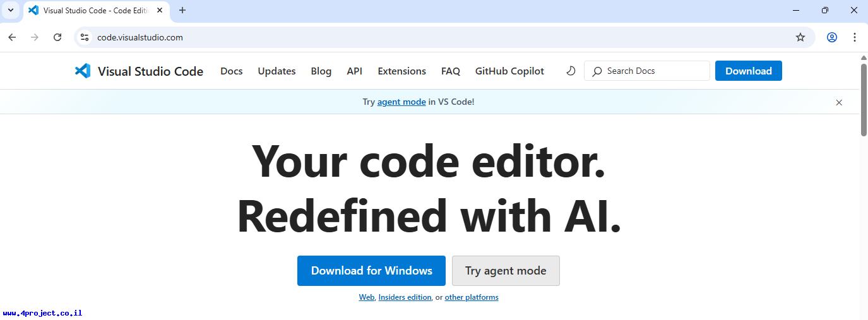
Task: Open the Docs menu item
Action: (232, 71)
